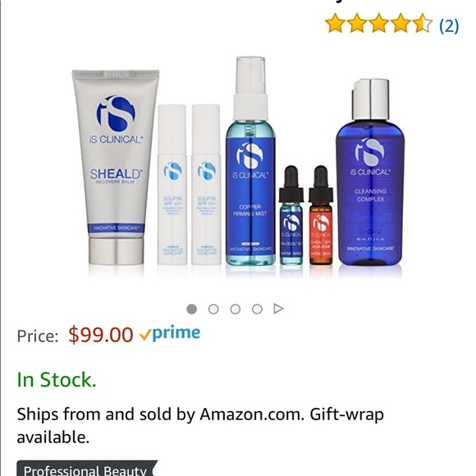
Task: Play the product video triangle icon
Action: [278, 309]
